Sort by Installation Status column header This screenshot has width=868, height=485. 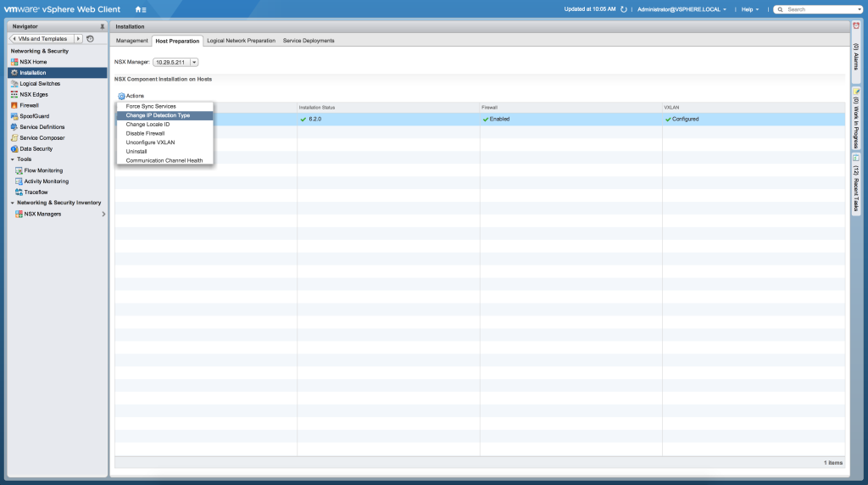388,108
